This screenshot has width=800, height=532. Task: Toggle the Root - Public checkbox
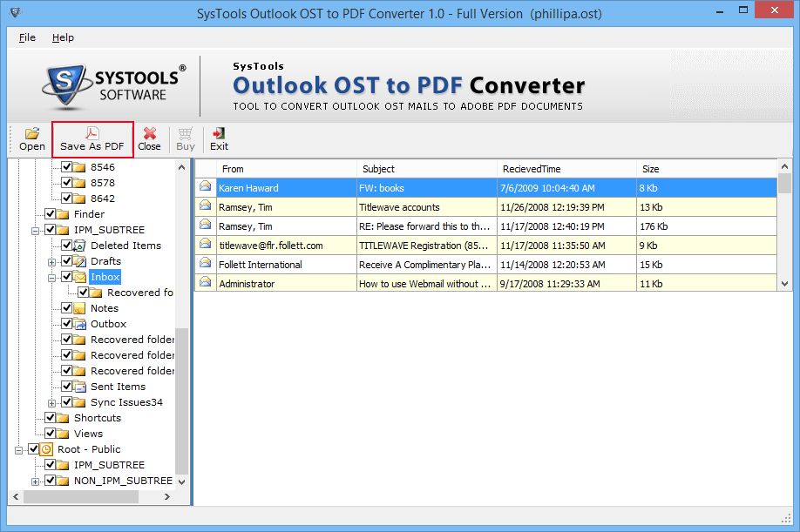[x=33, y=449]
